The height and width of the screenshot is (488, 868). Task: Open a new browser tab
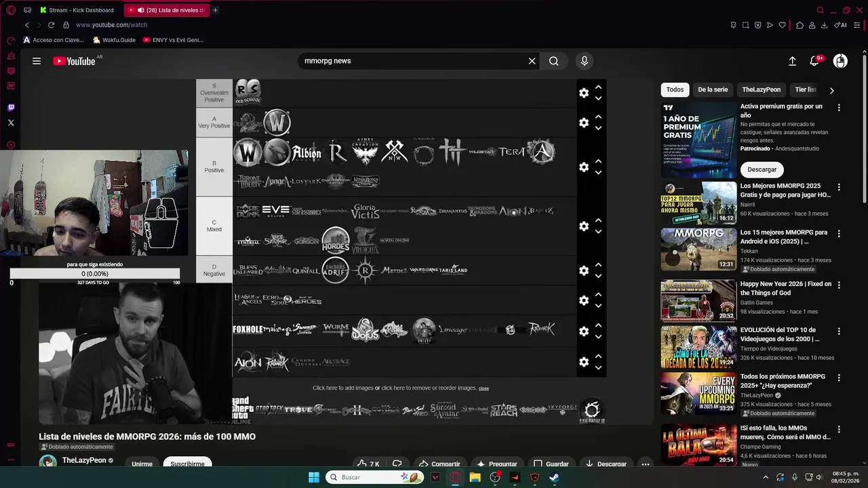(x=215, y=10)
